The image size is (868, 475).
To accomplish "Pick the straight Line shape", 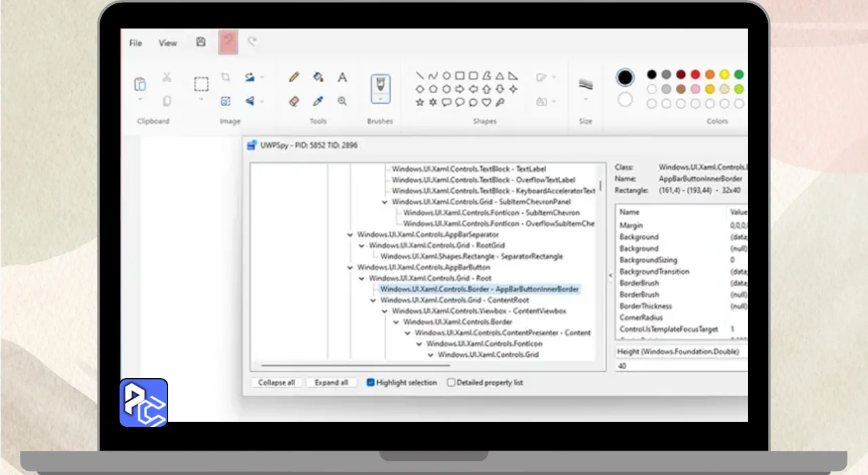I will click(420, 76).
